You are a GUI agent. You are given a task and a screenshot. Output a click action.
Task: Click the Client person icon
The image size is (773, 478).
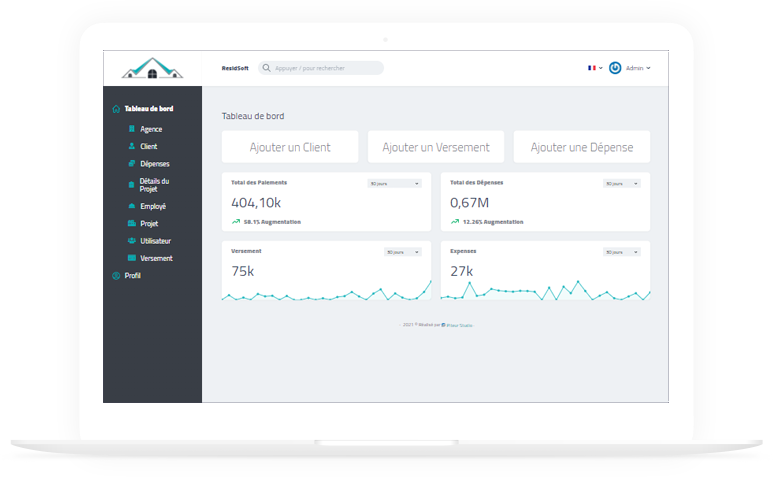coord(132,146)
